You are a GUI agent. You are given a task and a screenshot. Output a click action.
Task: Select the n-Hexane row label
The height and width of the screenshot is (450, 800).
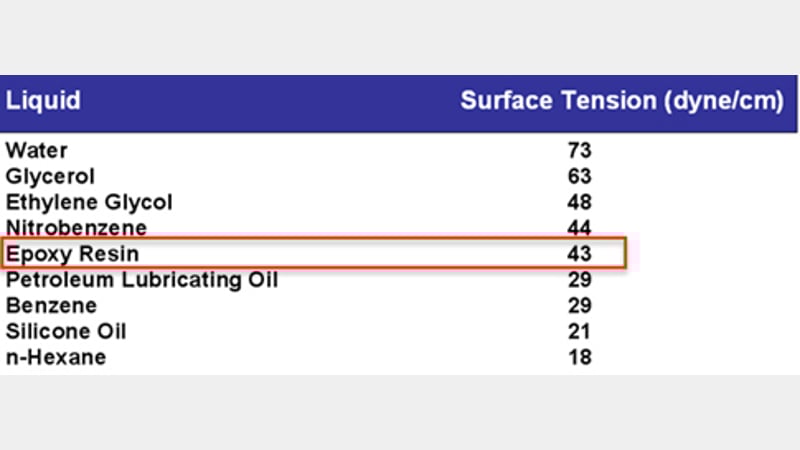56,357
